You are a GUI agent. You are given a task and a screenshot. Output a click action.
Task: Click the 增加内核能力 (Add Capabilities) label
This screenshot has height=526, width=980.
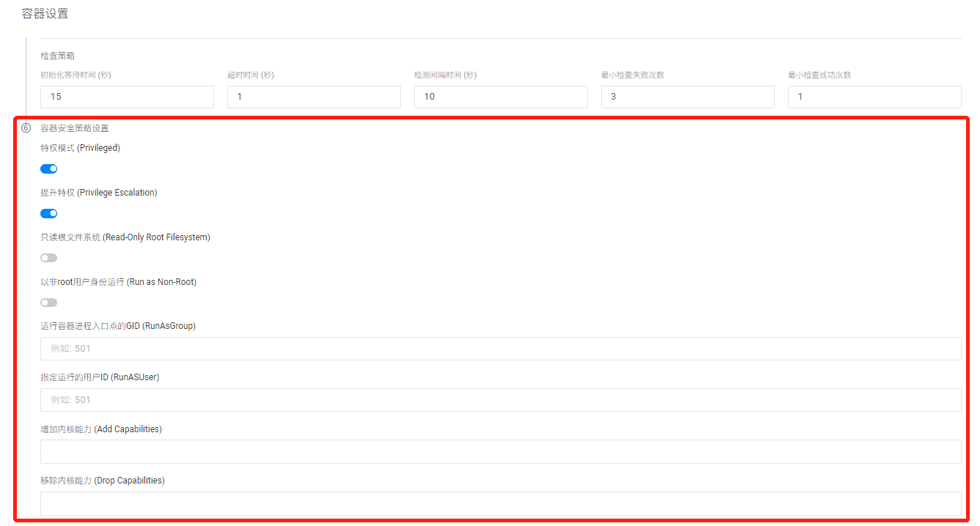101,429
